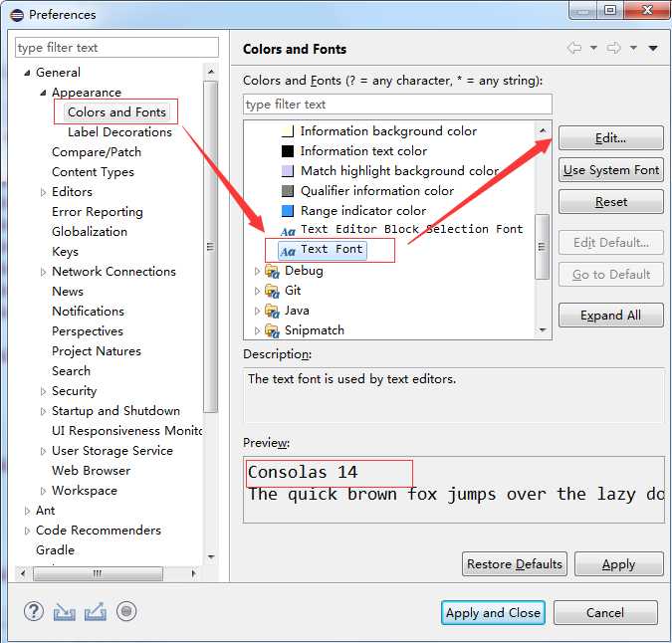The width and height of the screenshot is (672, 643).
Task: Click the Text Font Aa icon
Action: 288,252
